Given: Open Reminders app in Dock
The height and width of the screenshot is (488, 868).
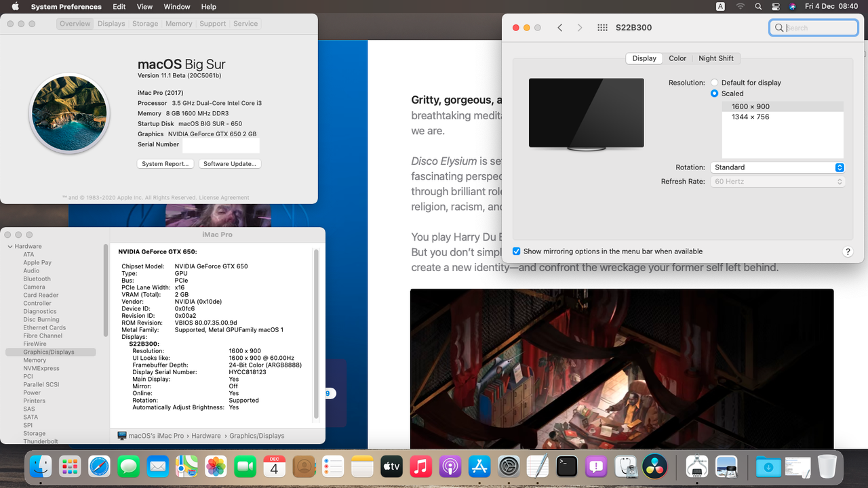Looking at the screenshot, I should pos(333,466).
